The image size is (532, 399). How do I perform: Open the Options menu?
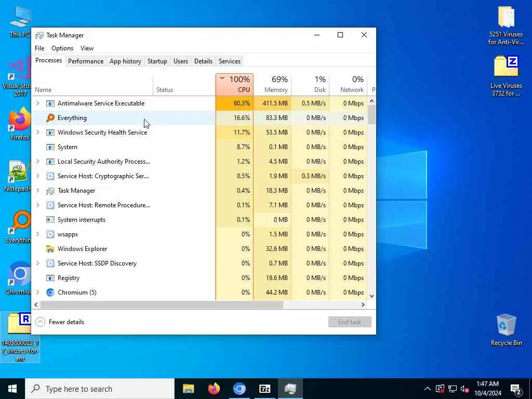click(62, 48)
